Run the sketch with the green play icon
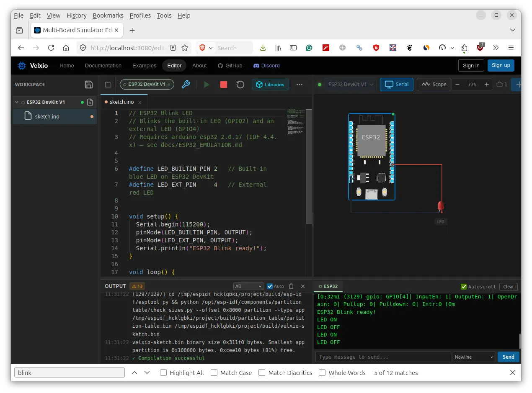This screenshot has height=393, width=532. coord(207,84)
